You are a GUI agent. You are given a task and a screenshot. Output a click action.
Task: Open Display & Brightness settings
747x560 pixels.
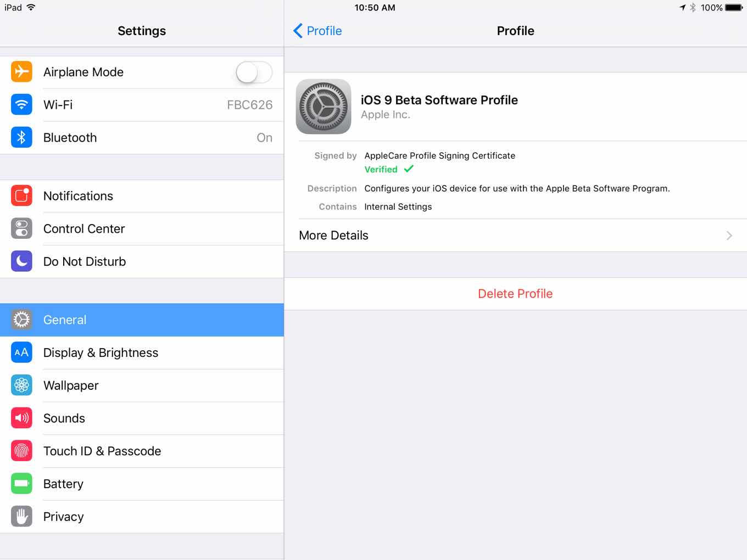(142, 353)
